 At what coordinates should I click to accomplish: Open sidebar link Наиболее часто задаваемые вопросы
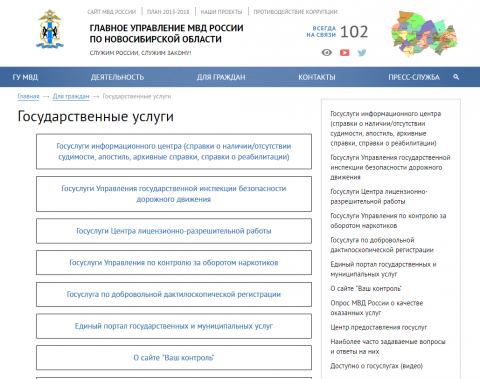click(x=388, y=346)
